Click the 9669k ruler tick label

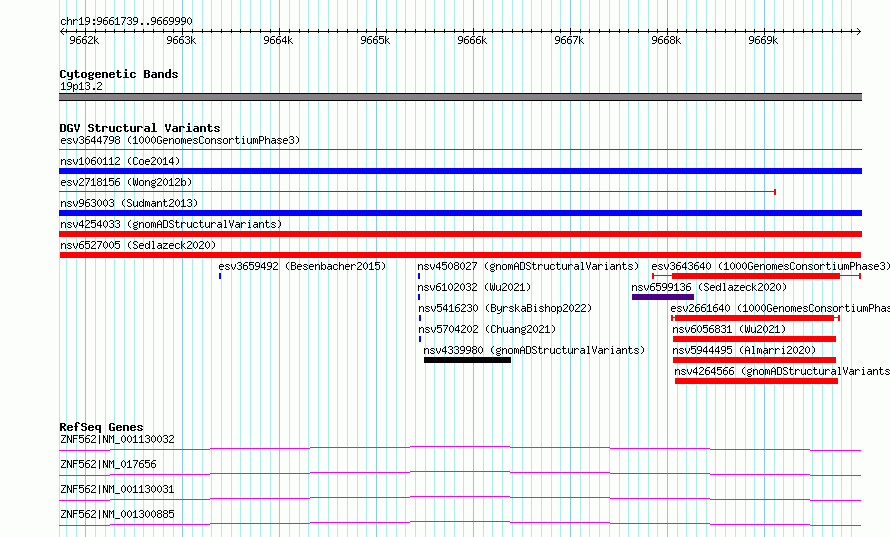[x=763, y=40]
